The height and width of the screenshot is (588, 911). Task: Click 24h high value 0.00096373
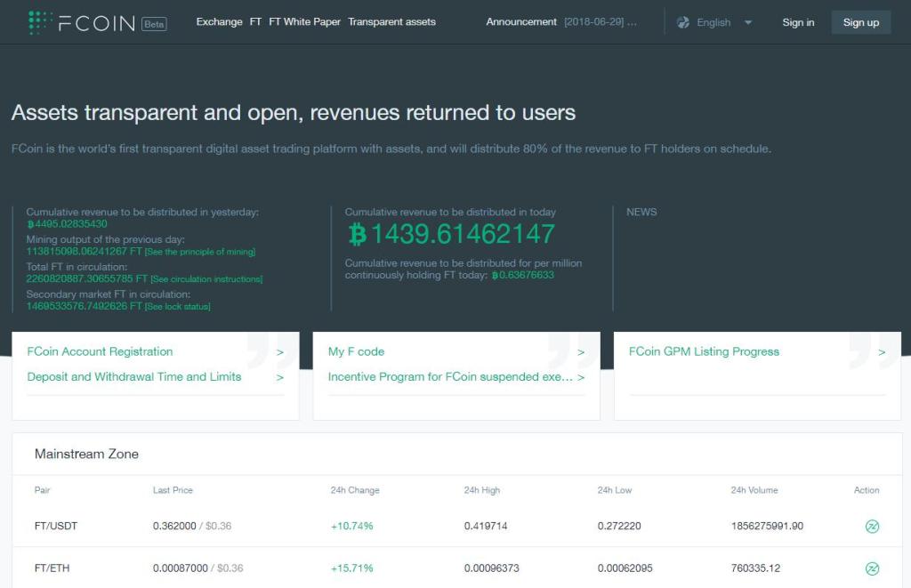pos(491,568)
